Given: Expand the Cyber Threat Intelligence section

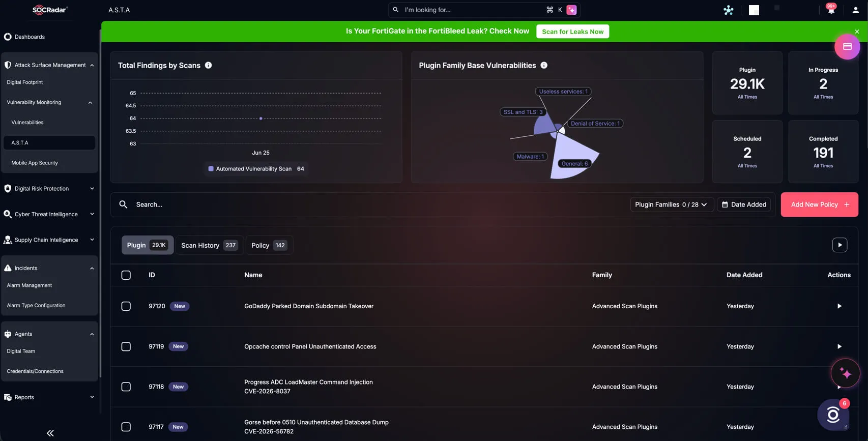Looking at the screenshot, I should 92,214.
